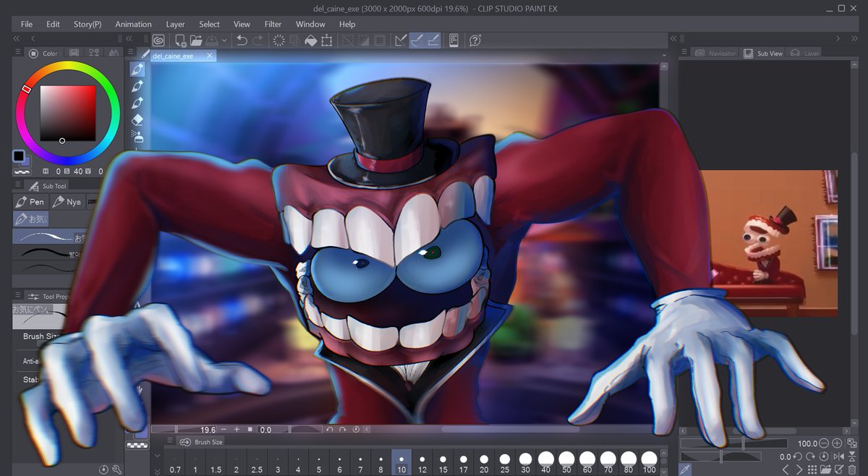Create a new canvas from toolbar
This screenshot has height=476, width=868.
[x=180, y=41]
